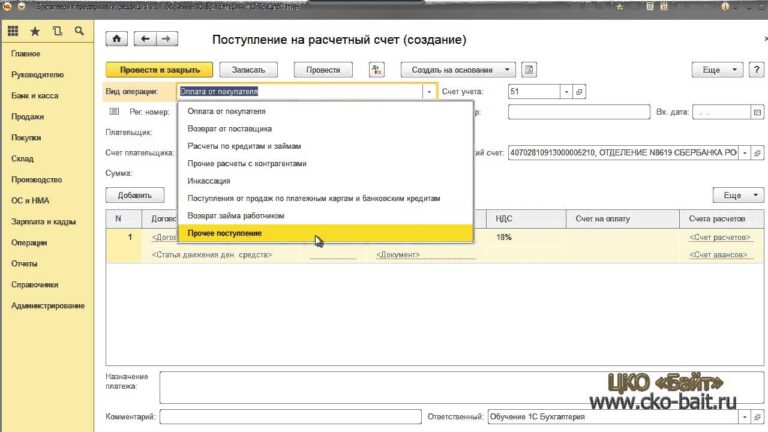This screenshot has height=432, width=768.
Task: Open ОС и НМА section
Action: pos(30,200)
